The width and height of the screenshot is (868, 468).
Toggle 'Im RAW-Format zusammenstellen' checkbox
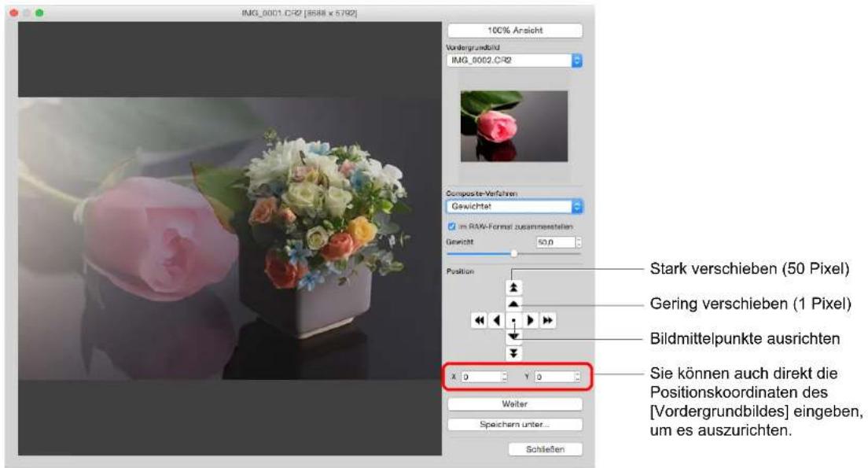tap(452, 227)
